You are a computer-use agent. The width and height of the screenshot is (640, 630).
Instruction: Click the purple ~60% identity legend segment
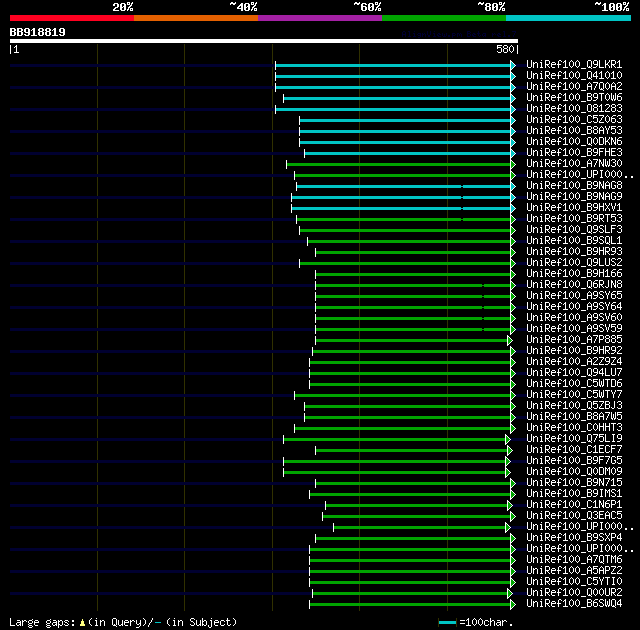(x=320, y=18)
